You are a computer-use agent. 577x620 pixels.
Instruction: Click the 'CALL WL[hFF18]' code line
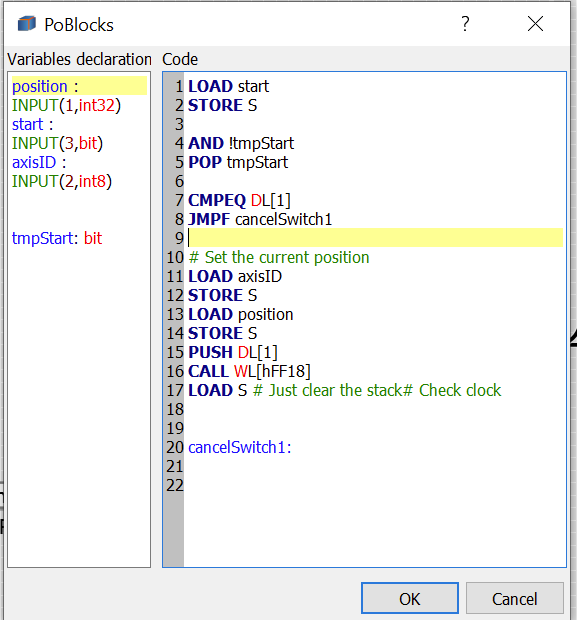[250, 371]
